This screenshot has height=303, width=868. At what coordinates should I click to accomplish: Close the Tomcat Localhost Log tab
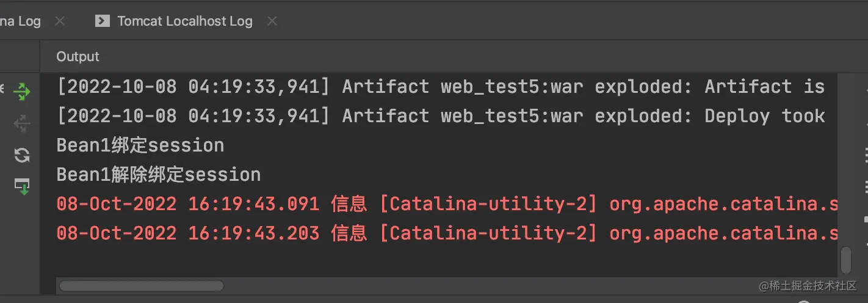[x=272, y=21]
